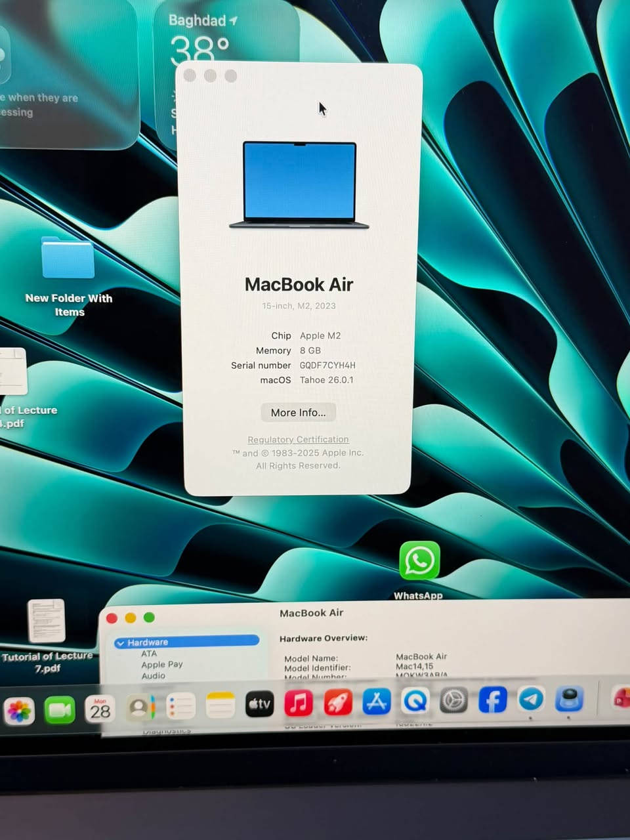Open the WhatsApp desktop icon
Image resolution: width=630 pixels, height=840 pixels.
[x=419, y=561]
